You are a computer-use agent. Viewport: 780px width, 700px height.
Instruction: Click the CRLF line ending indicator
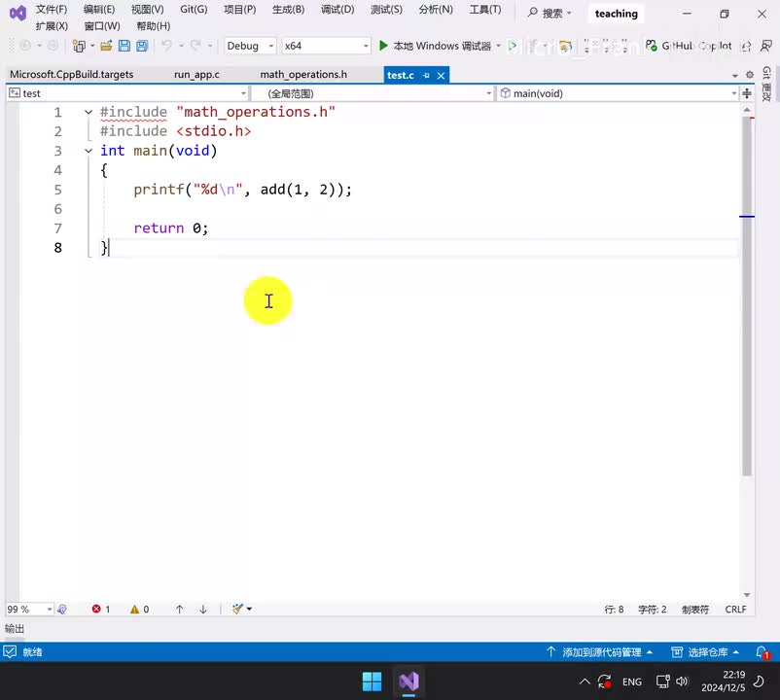pyautogui.click(x=735, y=609)
